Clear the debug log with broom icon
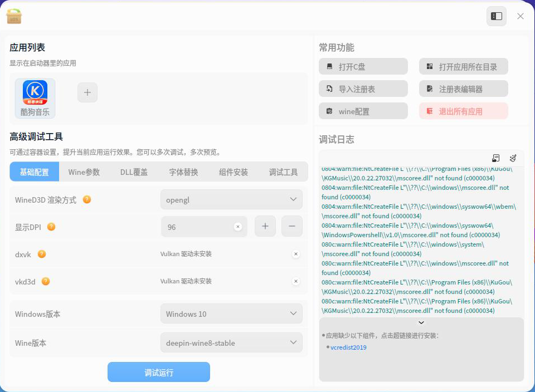This screenshot has width=535, height=392. coord(513,158)
